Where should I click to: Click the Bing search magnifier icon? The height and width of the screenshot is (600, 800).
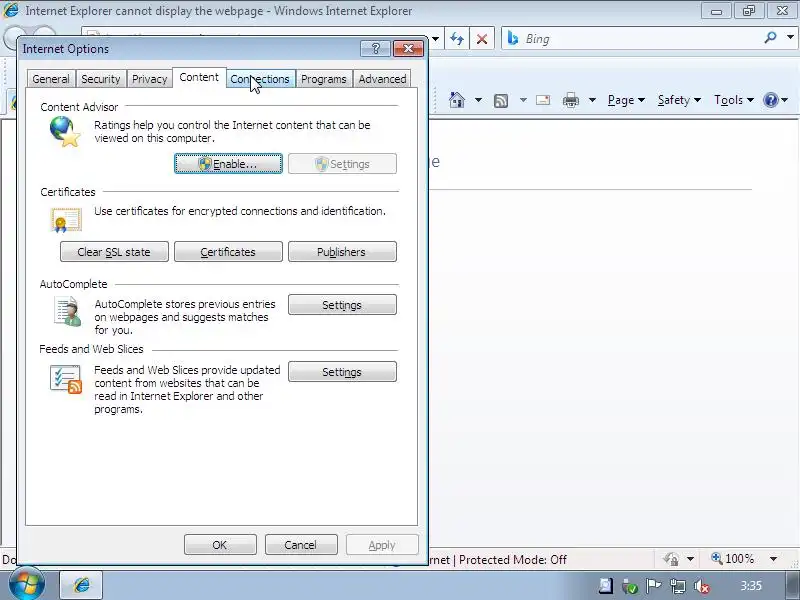click(770, 37)
